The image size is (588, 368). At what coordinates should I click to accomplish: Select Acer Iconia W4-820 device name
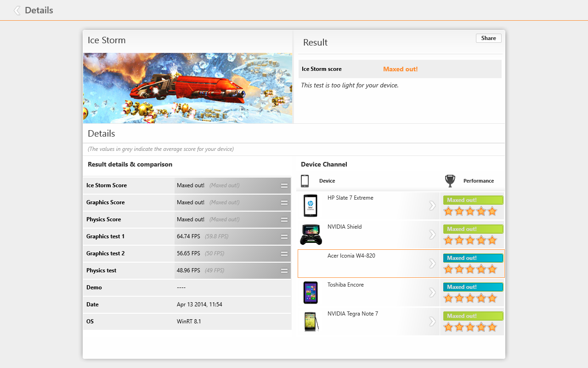351,256
